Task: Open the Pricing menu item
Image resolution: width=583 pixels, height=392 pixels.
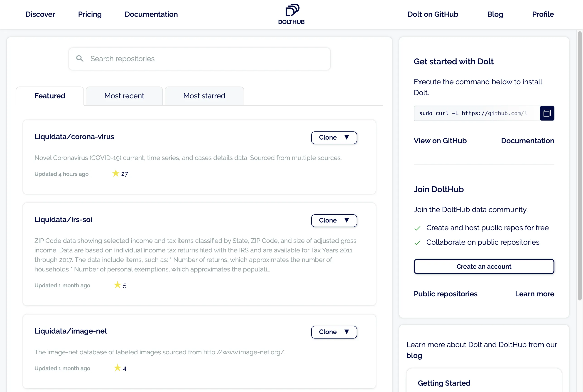Action: click(90, 14)
